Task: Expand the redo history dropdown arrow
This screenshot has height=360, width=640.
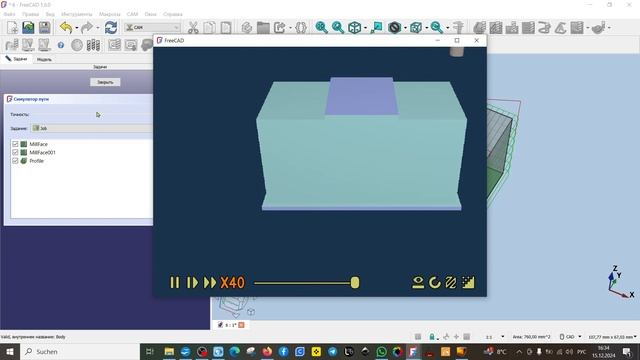Action: (98, 28)
